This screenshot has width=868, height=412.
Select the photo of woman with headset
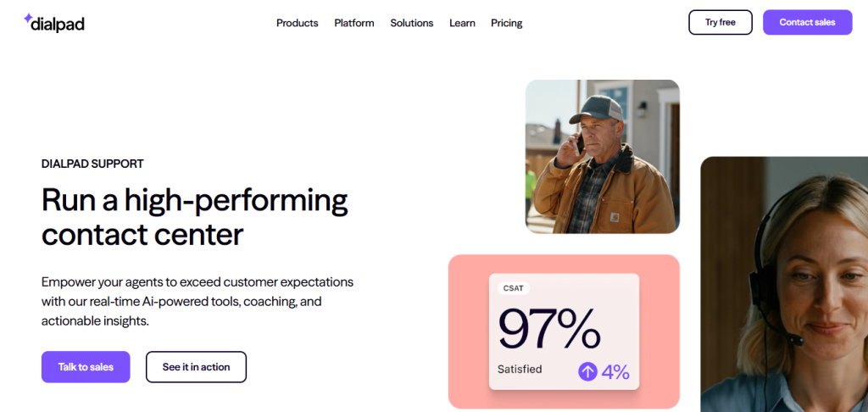[x=784, y=284]
